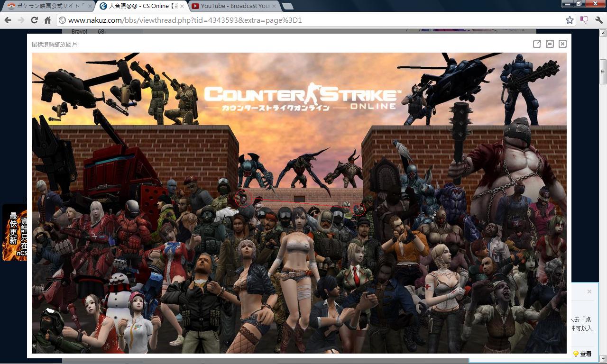Open a new browser tab

(x=288, y=6)
